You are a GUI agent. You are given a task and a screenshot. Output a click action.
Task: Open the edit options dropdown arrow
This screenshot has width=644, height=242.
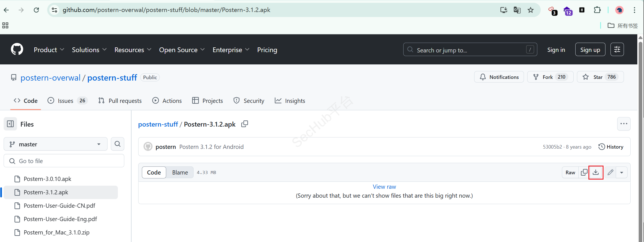pyautogui.click(x=622, y=172)
